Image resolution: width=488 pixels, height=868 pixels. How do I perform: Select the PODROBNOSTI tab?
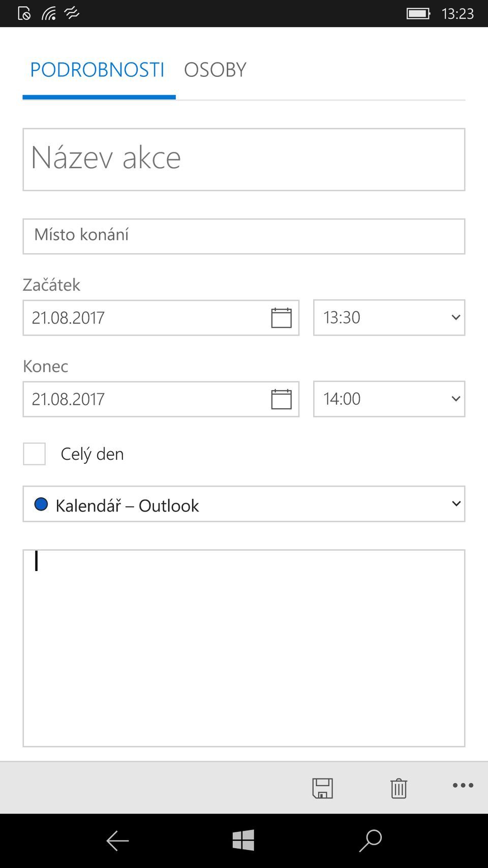pyautogui.click(x=97, y=70)
